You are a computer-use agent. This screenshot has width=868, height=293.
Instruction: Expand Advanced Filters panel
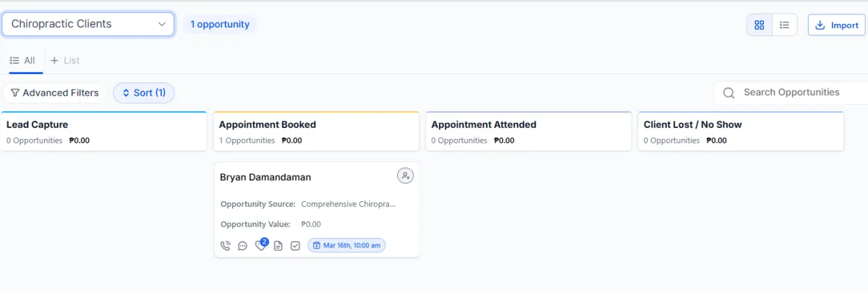tap(55, 93)
